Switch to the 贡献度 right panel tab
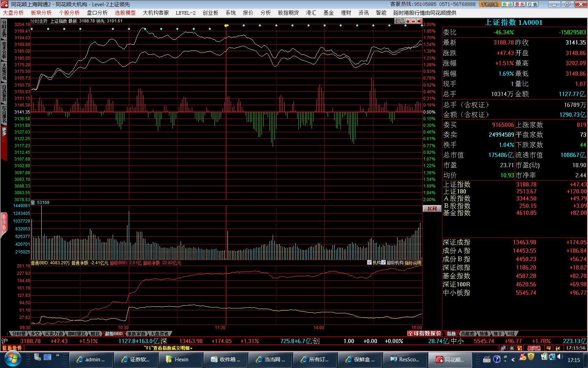This screenshot has width=588, height=368. pos(467,334)
